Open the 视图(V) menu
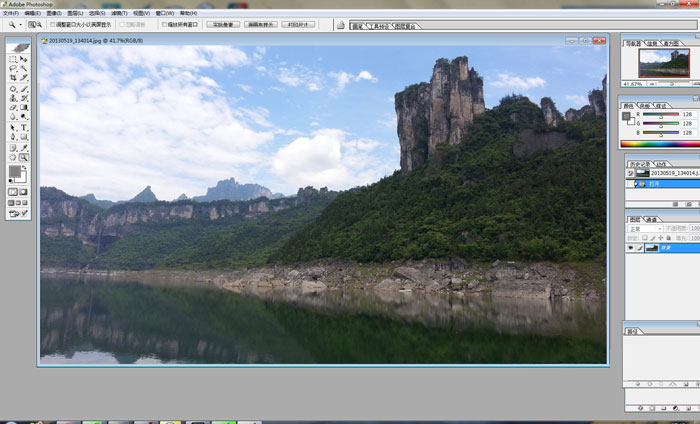This screenshot has width=700, height=424. tap(142, 13)
